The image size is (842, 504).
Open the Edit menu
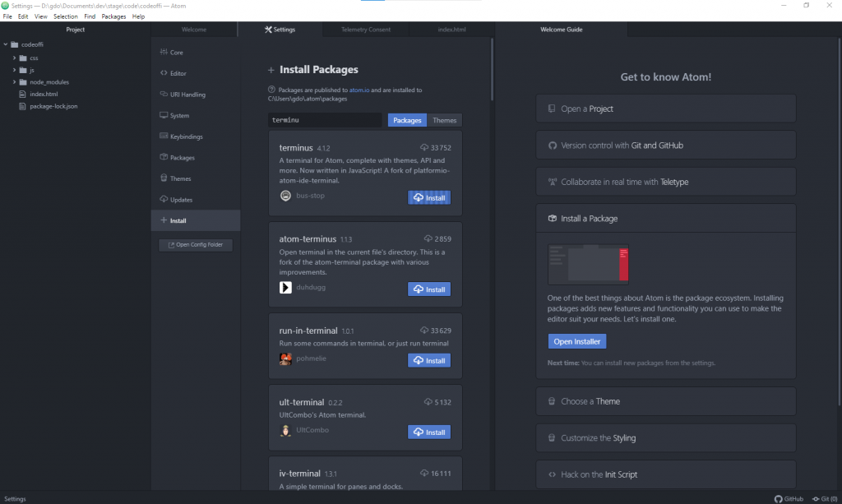pos(23,16)
